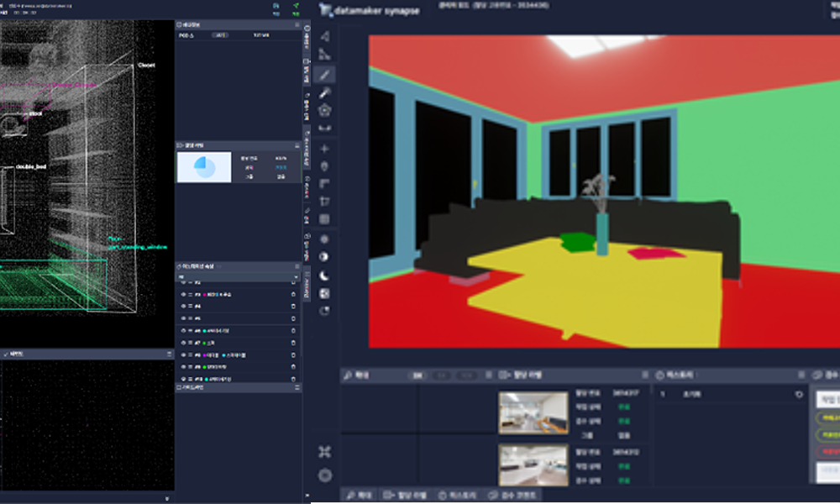Open the hamburger menu of the thumbnail list panel
Image resolution: width=840 pixels, height=504 pixels.
click(x=645, y=375)
